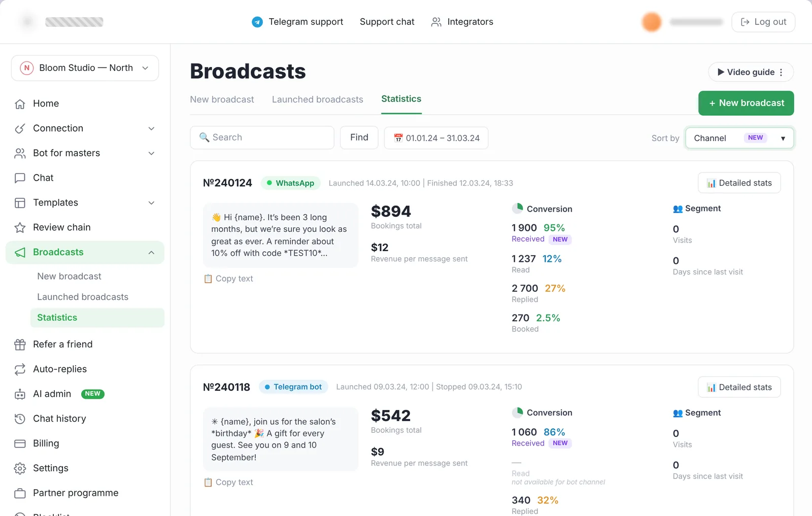Click the Search input field
The width and height of the screenshot is (812, 516).
click(x=262, y=137)
